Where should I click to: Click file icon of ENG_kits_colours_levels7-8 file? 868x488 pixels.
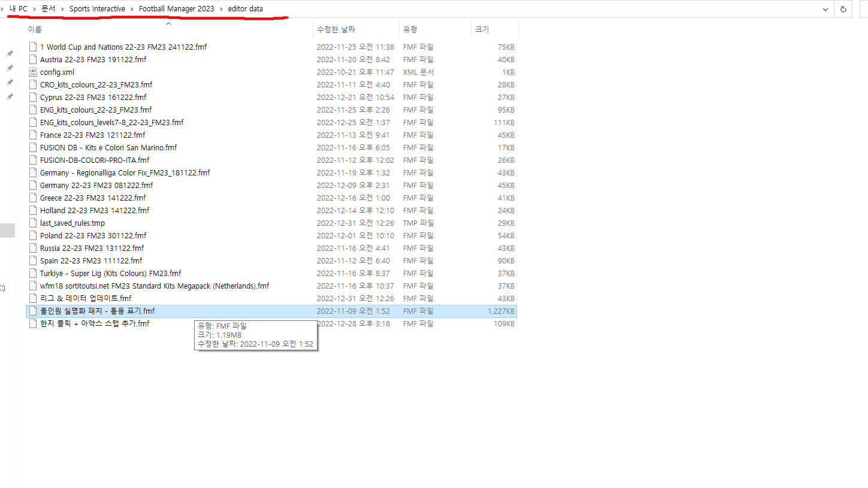(33, 122)
